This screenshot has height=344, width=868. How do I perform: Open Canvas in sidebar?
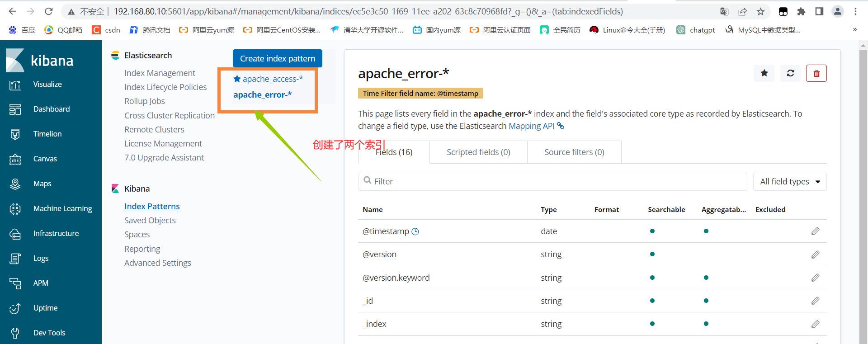click(x=45, y=159)
